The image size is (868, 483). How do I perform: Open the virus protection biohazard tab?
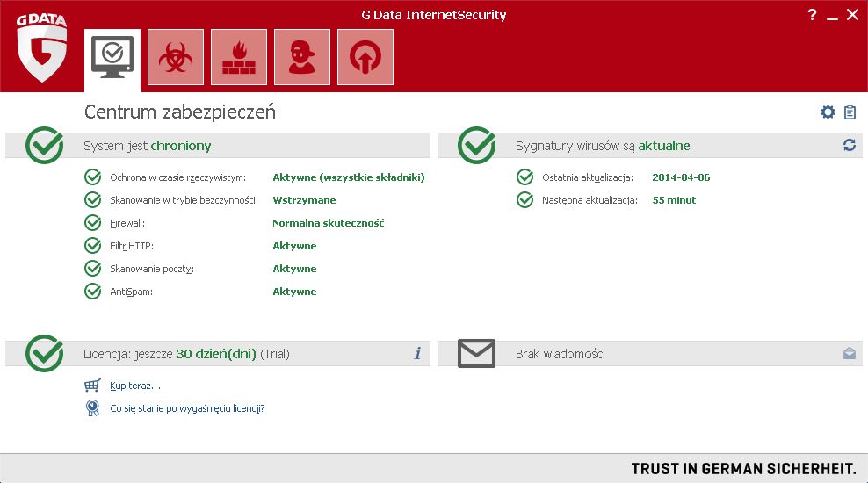coord(176,57)
